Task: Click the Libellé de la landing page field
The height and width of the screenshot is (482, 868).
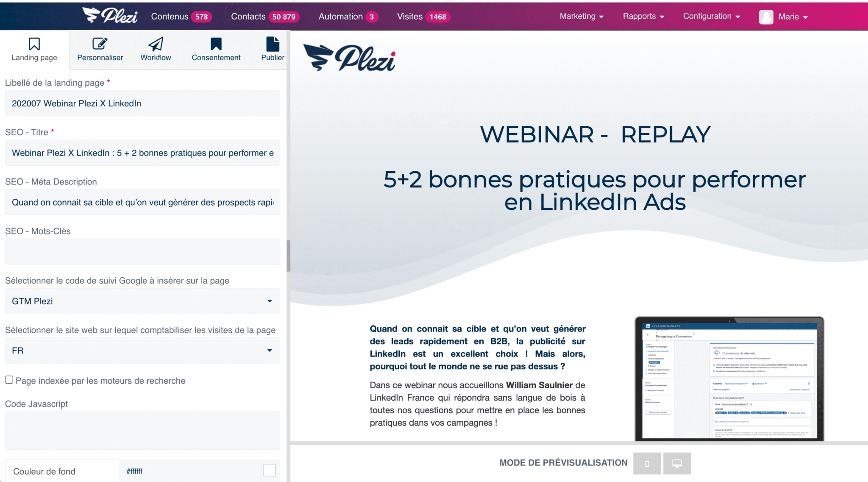Action: click(142, 103)
